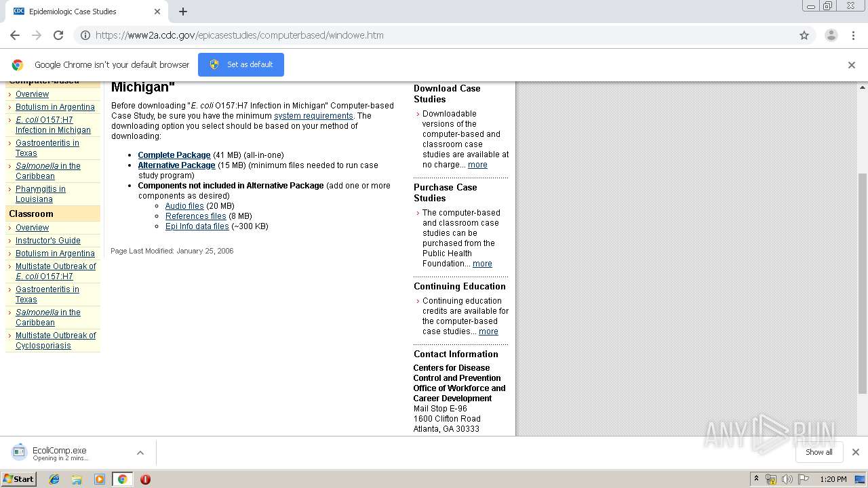This screenshot has width=868, height=488.
Task: Open Windows Explorer folder in taskbar
Action: [77, 479]
